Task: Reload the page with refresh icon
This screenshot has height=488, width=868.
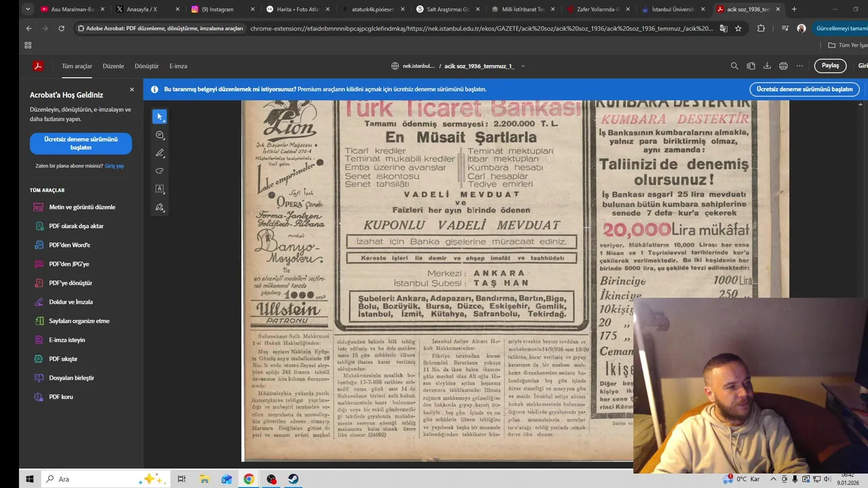Action: coord(61,28)
